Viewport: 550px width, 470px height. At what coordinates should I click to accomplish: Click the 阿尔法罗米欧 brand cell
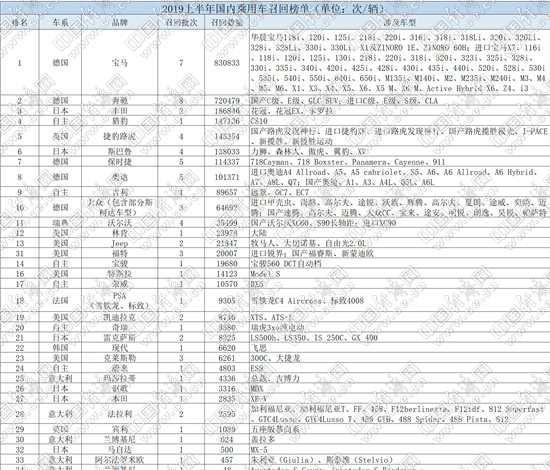(120, 459)
